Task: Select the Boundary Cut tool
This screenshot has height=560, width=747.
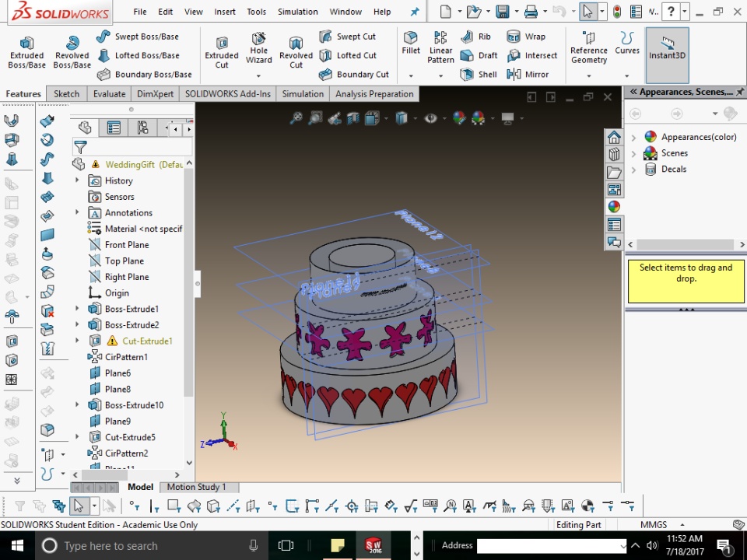Action: coord(354,75)
